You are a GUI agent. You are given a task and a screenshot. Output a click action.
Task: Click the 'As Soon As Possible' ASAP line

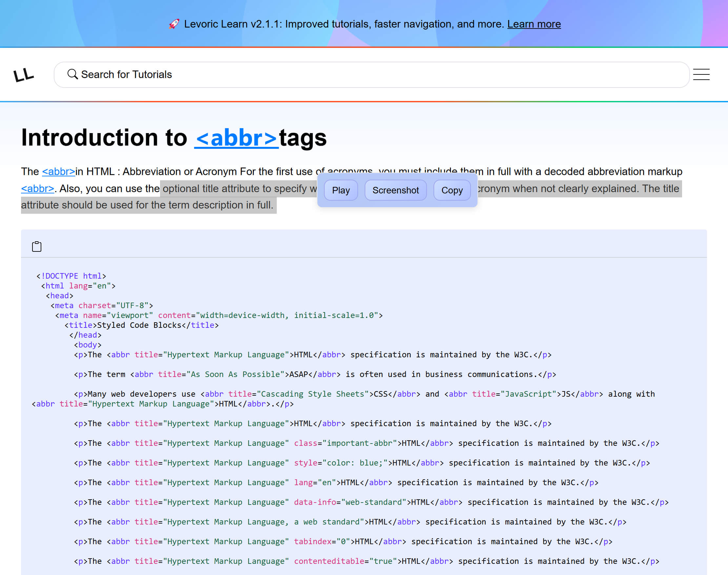(x=315, y=374)
